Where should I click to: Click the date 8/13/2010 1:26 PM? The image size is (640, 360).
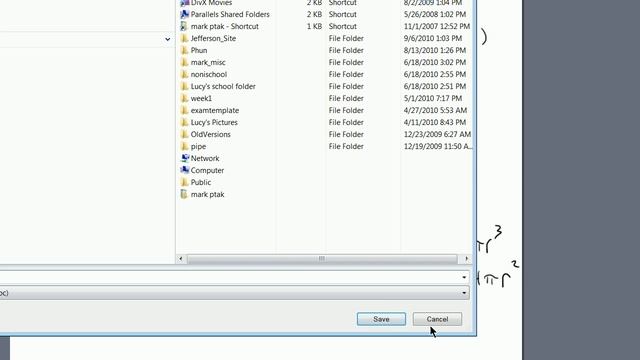(x=435, y=50)
